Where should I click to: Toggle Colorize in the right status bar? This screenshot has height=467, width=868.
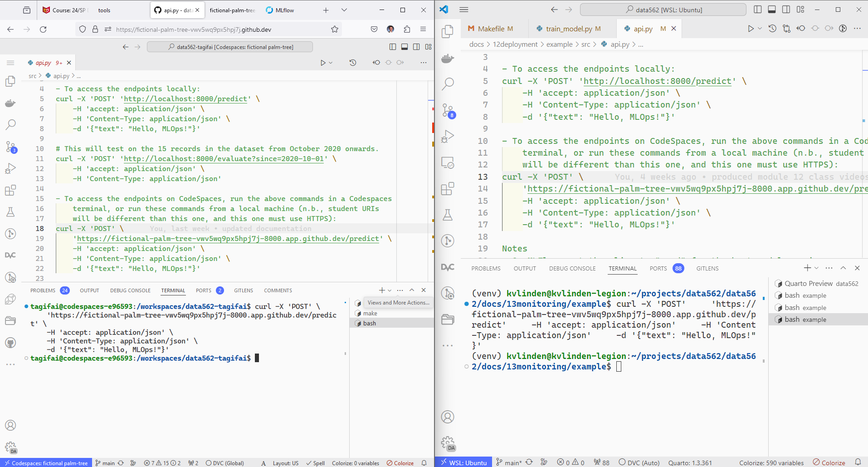point(829,462)
